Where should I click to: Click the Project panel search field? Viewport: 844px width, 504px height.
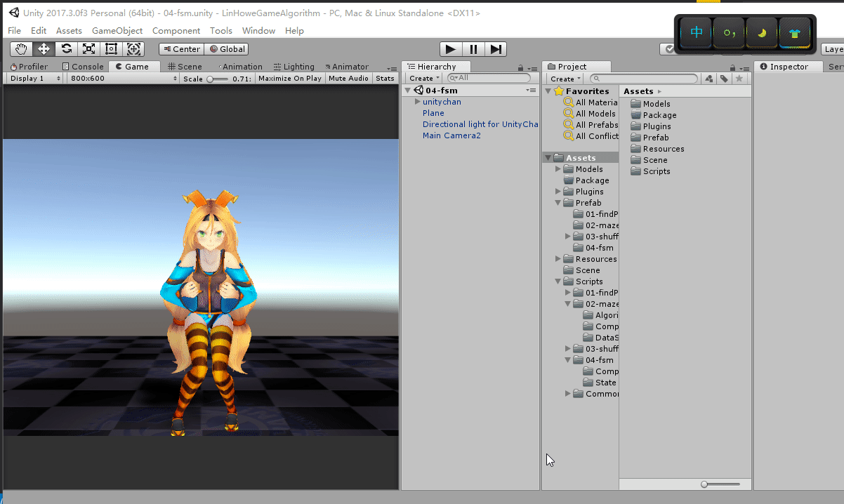[645, 79]
